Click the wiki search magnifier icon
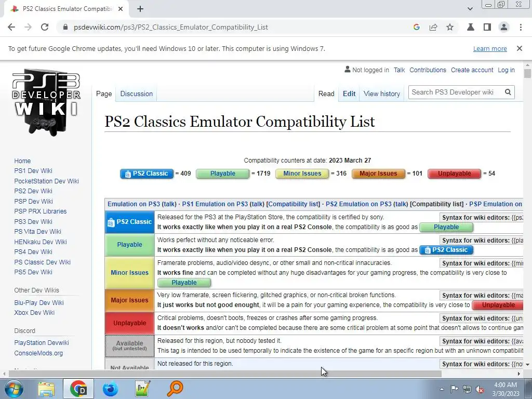 coord(508,92)
